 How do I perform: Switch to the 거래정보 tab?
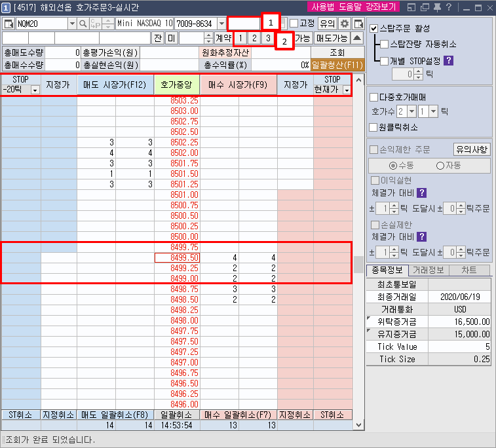tap(429, 270)
